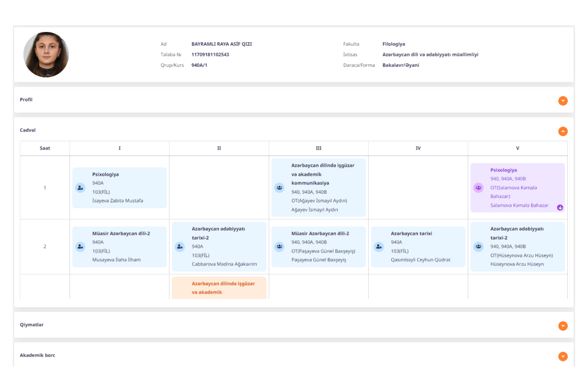Select the Qiymətlər section header
588x392 pixels.
pos(32,325)
